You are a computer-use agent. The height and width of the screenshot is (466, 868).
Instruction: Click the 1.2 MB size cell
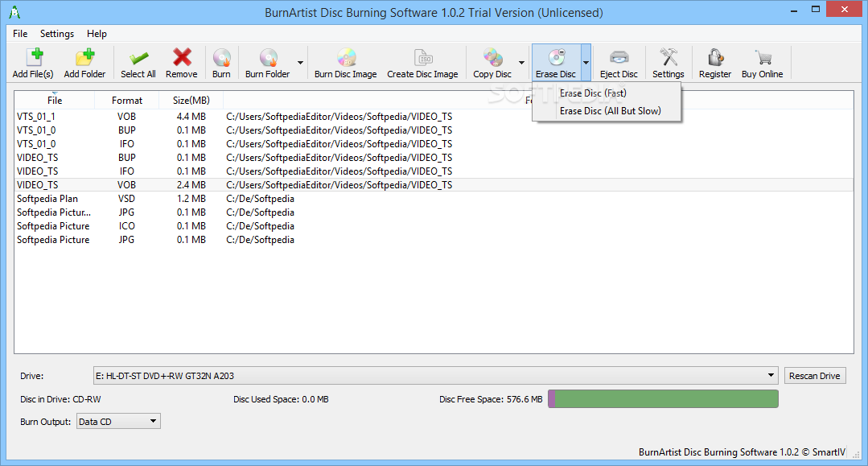tap(191, 198)
